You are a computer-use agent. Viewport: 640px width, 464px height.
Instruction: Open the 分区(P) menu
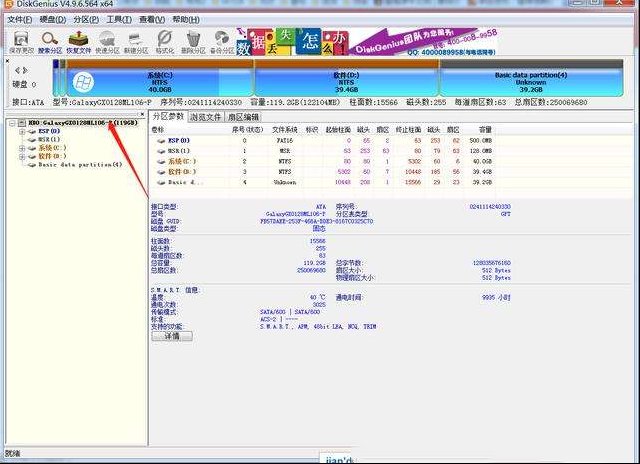tap(86, 20)
